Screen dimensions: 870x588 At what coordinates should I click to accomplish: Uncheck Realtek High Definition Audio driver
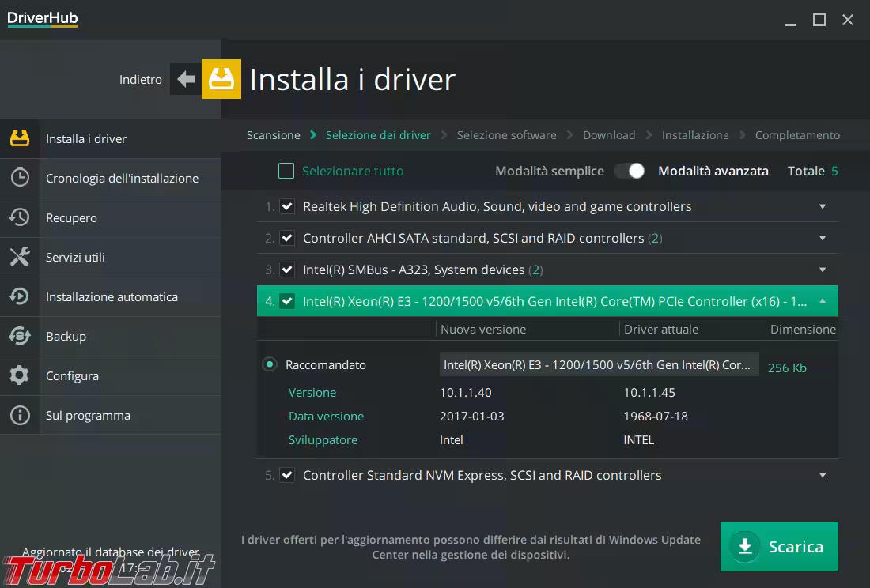[x=287, y=206]
